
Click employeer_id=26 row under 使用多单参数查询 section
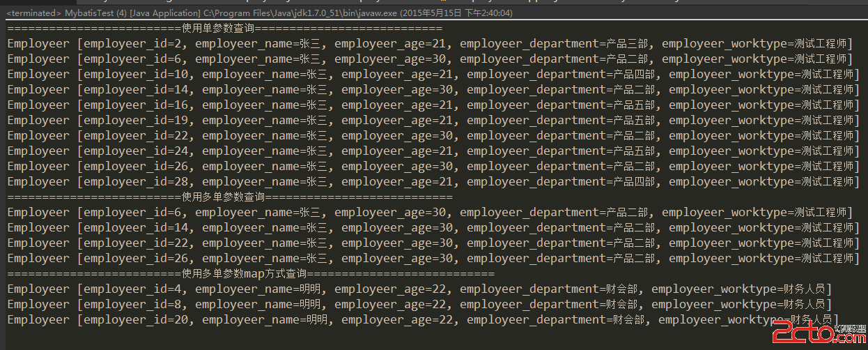coord(433,259)
